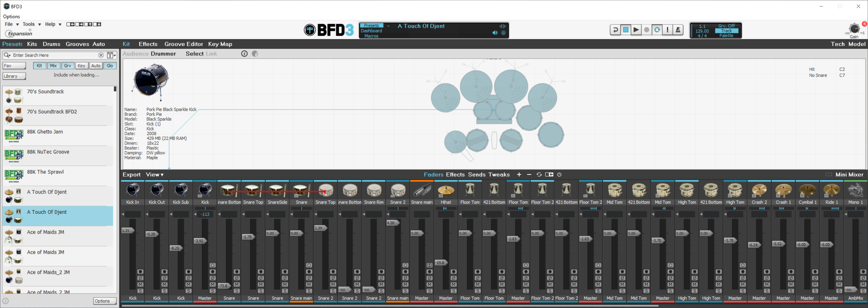This screenshot has height=308, width=868.
Task: Expand the View dropdown in mixer
Action: pyautogui.click(x=154, y=174)
